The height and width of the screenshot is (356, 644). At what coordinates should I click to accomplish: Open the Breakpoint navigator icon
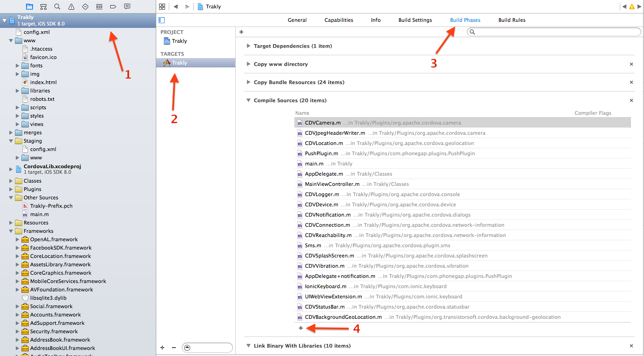(113, 7)
